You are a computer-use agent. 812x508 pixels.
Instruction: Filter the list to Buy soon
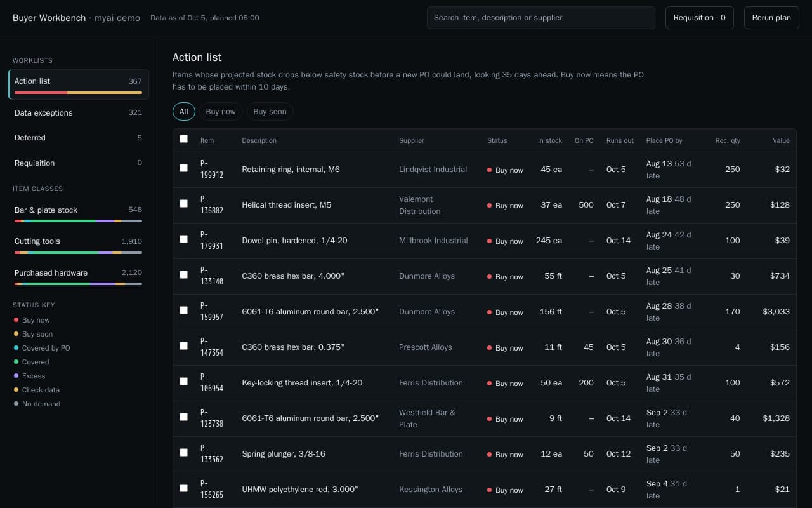[270, 112]
